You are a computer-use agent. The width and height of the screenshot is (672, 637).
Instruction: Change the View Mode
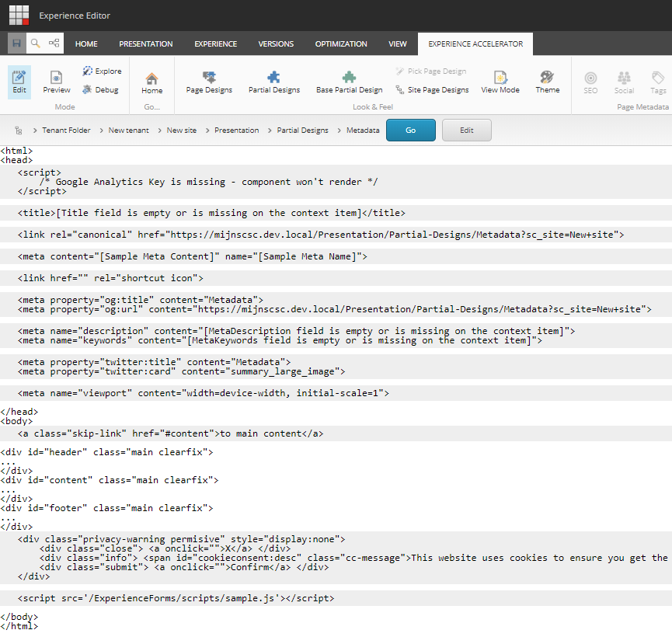[x=500, y=82]
